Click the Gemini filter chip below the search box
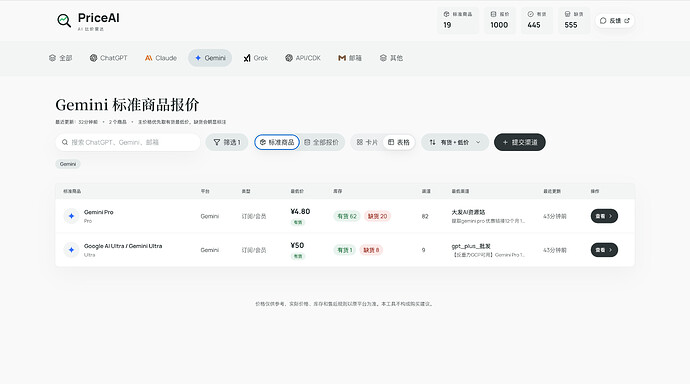Viewport: 690px width, 384px height. coord(68,164)
